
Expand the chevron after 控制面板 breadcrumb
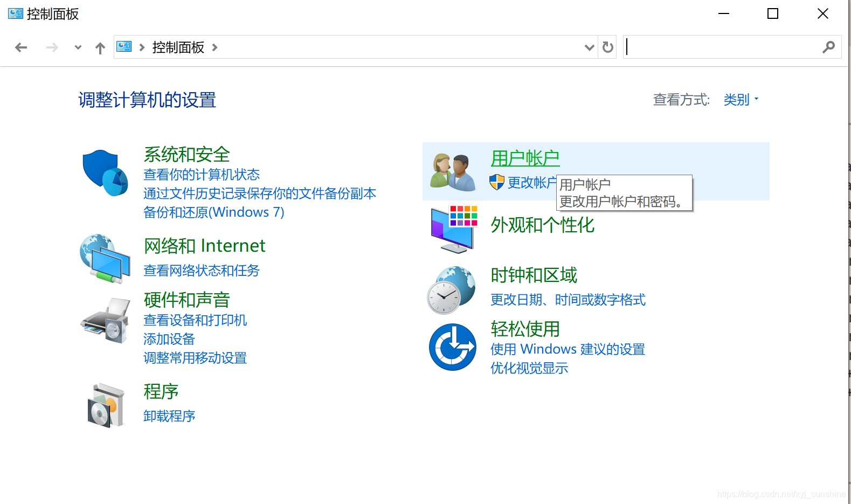(215, 47)
